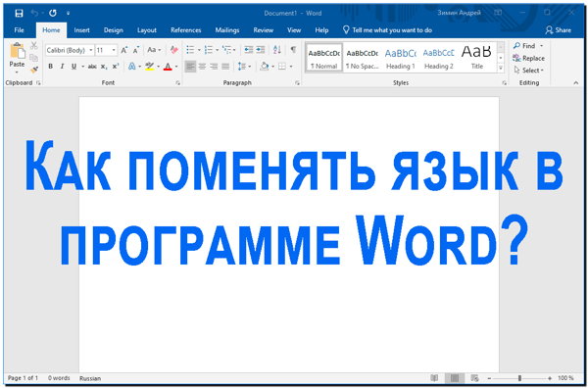Apply red font color button
Image resolution: width=588 pixels, height=388 pixels.
coord(168,67)
